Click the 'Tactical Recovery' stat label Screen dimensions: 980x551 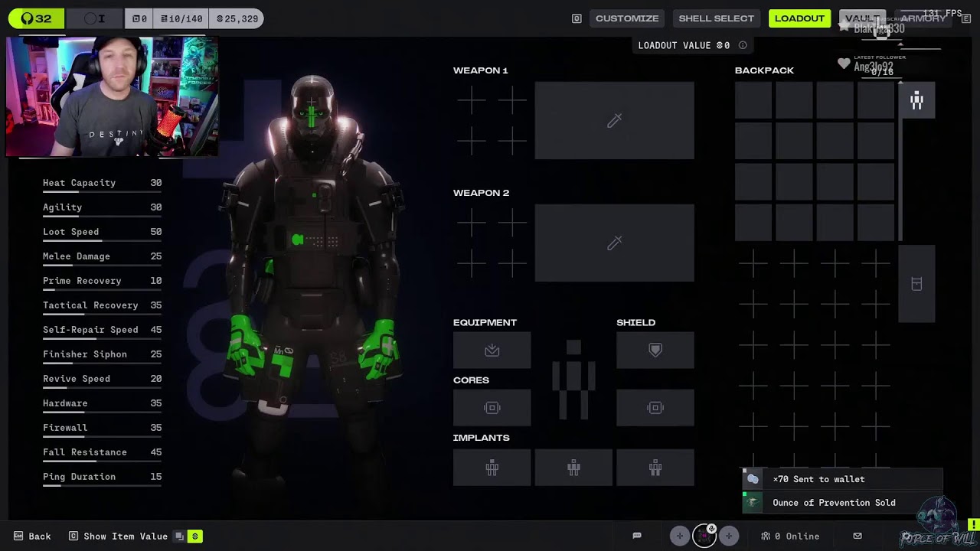pos(90,305)
